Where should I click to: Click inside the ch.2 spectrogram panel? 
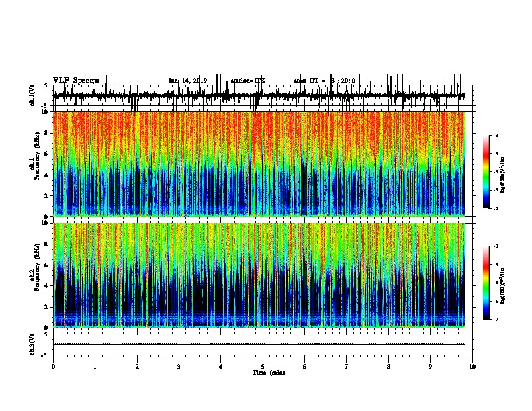coord(259,275)
